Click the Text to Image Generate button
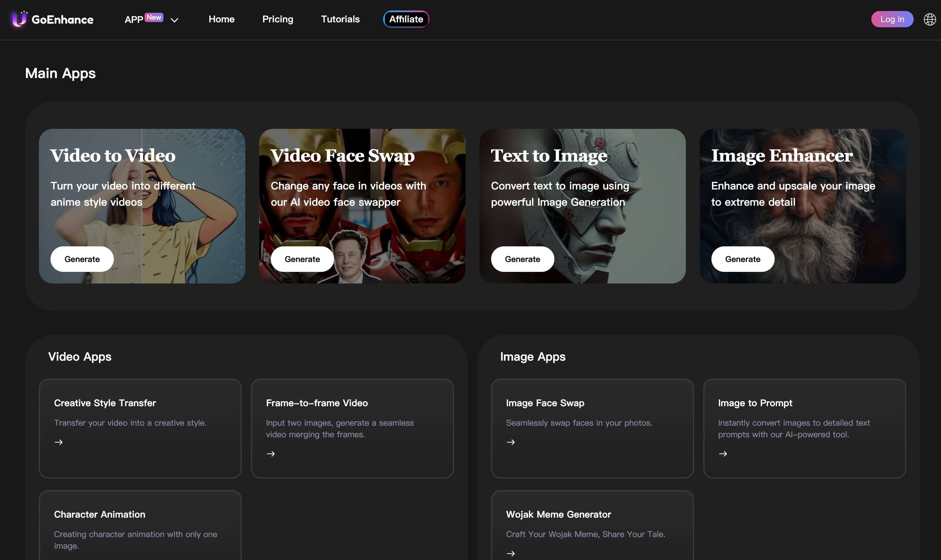The height and width of the screenshot is (560, 941). 522,259
